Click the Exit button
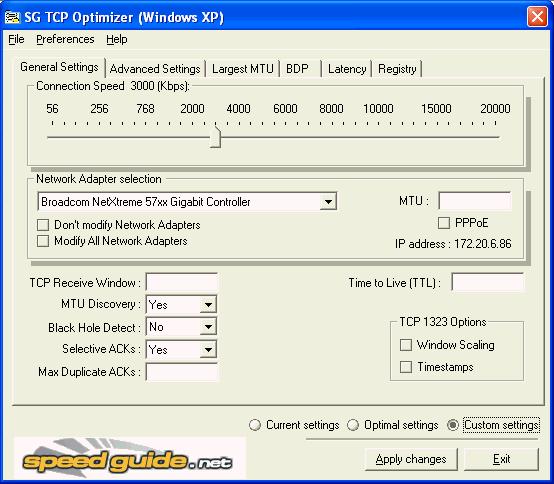 point(501,459)
